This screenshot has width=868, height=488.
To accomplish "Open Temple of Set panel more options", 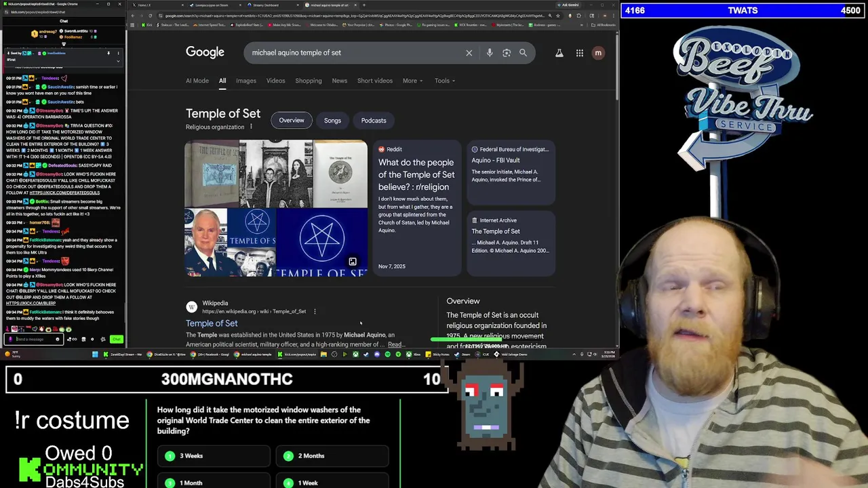I will click(251, 127).
